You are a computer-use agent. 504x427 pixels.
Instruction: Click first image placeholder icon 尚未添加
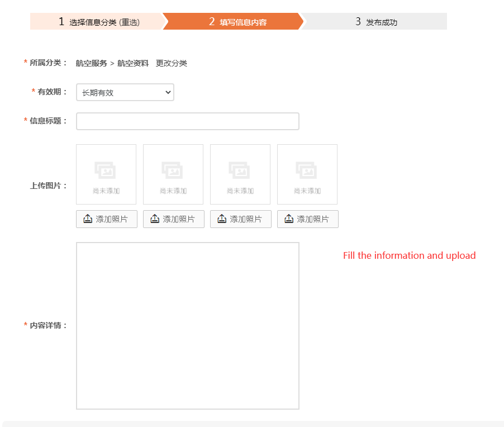(x=106, y=170)
